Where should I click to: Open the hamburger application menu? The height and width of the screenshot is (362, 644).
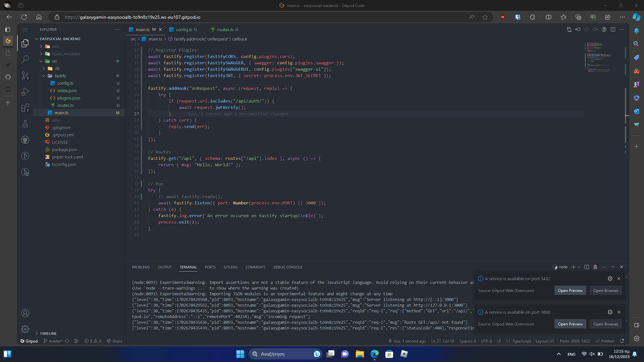(x=25, y=30)
